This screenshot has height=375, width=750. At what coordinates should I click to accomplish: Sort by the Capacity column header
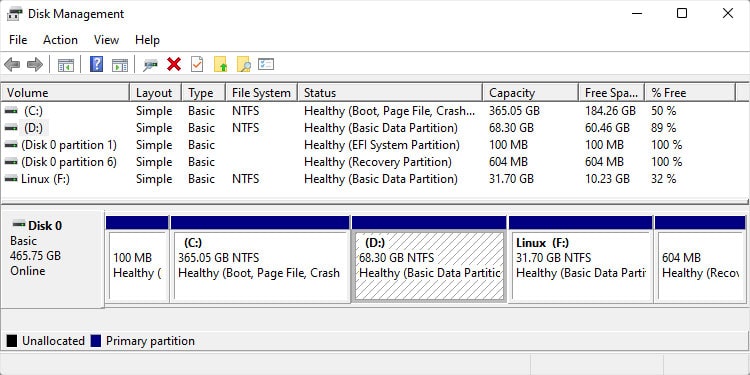tap(530, 93)
